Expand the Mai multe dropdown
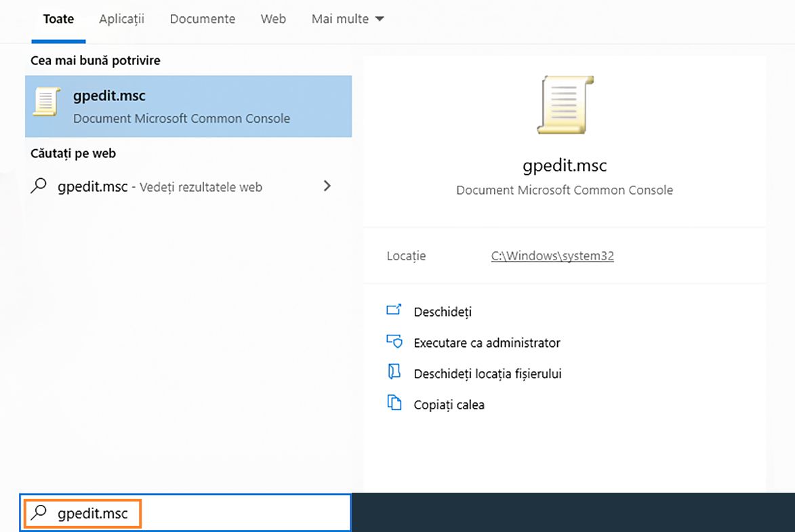Viewport: 795px width, 532px height. (x=348, y=19)
